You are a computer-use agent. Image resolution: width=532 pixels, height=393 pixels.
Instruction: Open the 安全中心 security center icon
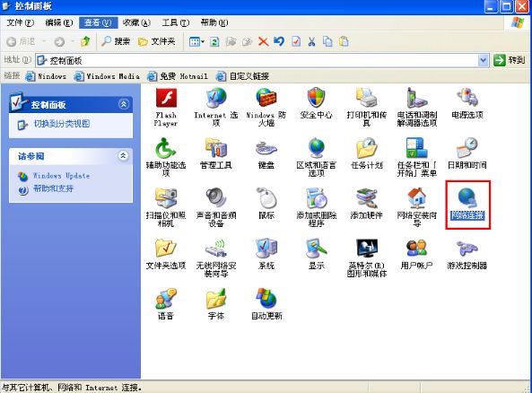click(x=316, y=103)
